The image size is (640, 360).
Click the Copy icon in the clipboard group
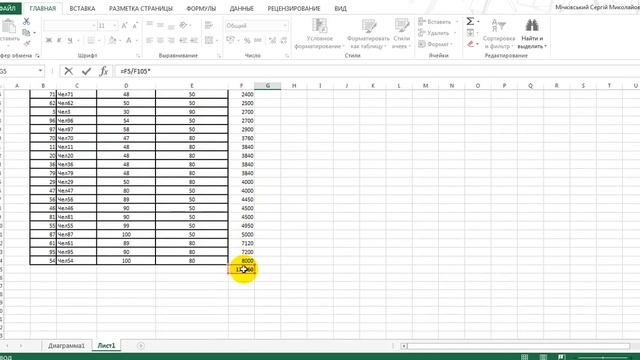27,32
